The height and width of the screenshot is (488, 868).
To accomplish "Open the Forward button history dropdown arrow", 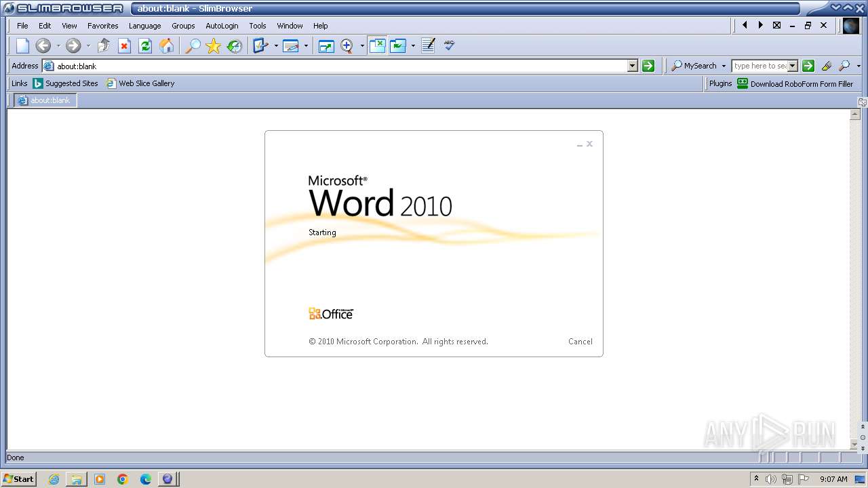I will [87, 46].
